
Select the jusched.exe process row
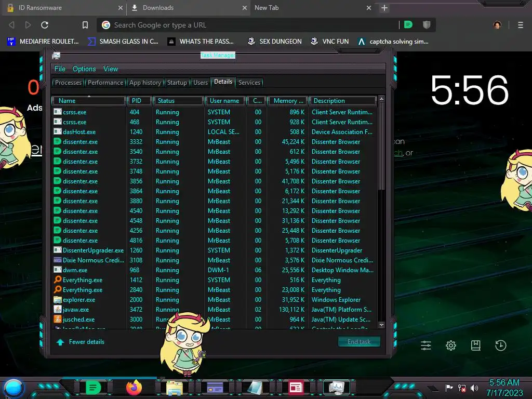[x=215, y=320]
